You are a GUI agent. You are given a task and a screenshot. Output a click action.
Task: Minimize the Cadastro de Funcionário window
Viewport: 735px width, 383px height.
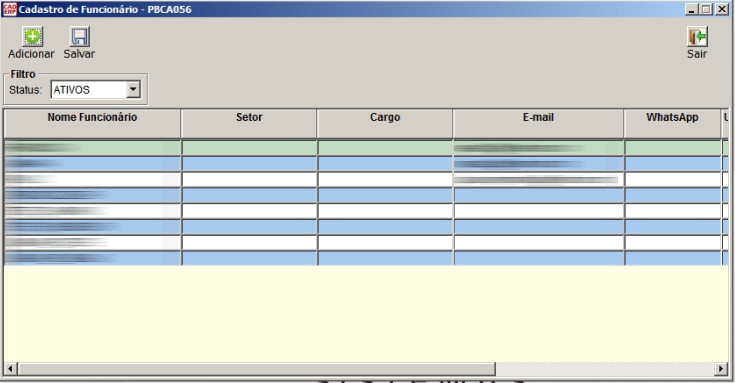(x=691, y=9)
